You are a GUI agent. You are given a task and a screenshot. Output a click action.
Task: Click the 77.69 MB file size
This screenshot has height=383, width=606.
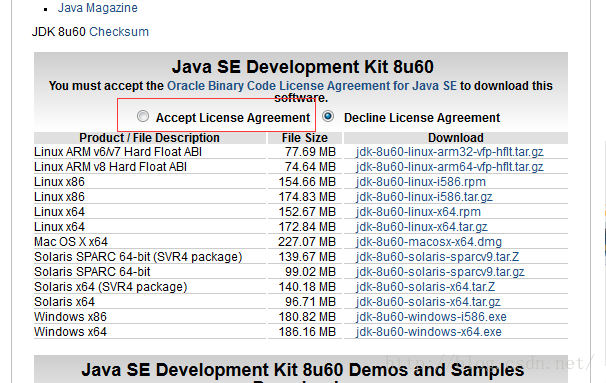311,152
